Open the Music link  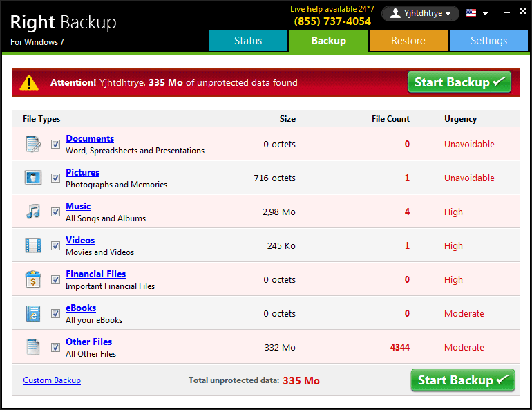click(x=78, y=206)
